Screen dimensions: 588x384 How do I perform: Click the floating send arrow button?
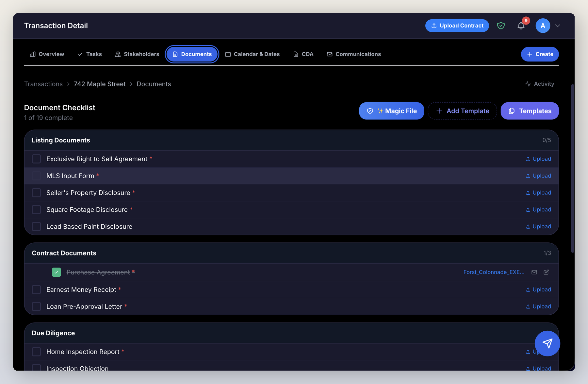[x=547, y=343]
